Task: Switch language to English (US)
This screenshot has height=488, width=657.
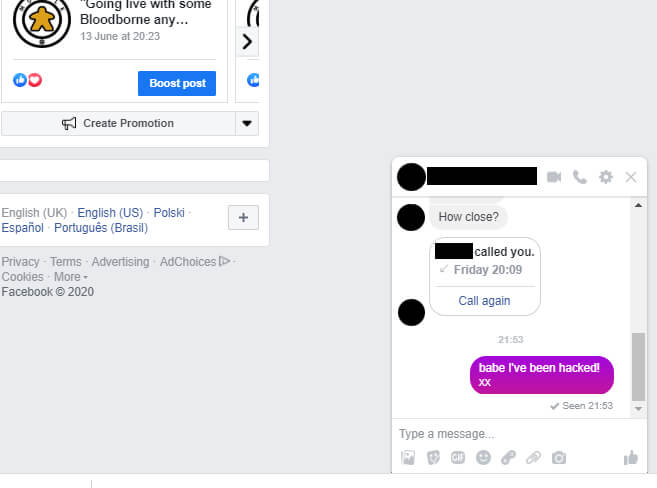Action: [110, 213]
